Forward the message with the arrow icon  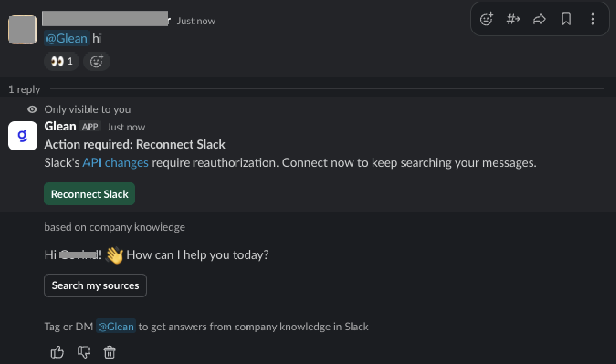(x=539, y=19)
